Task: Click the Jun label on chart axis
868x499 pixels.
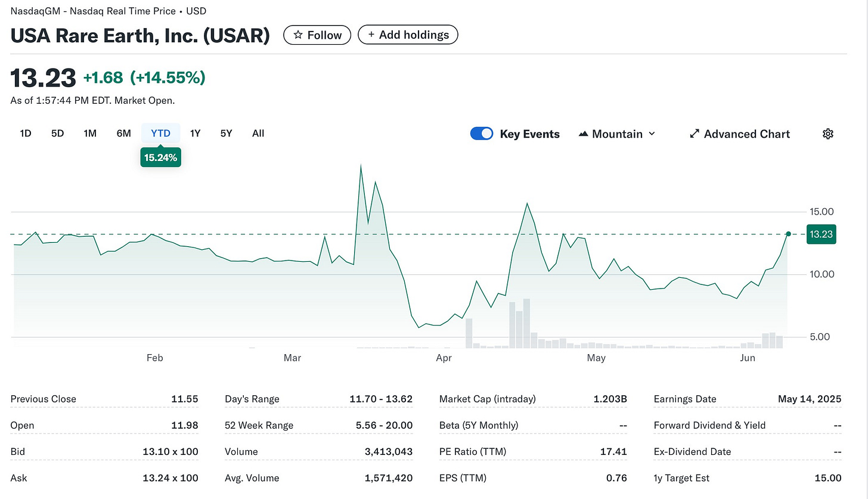Action: tap(748, 358)
